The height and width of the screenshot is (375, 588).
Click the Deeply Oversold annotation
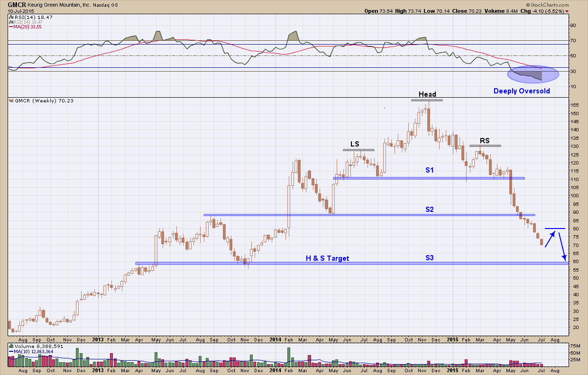click(x=522, y=91)
